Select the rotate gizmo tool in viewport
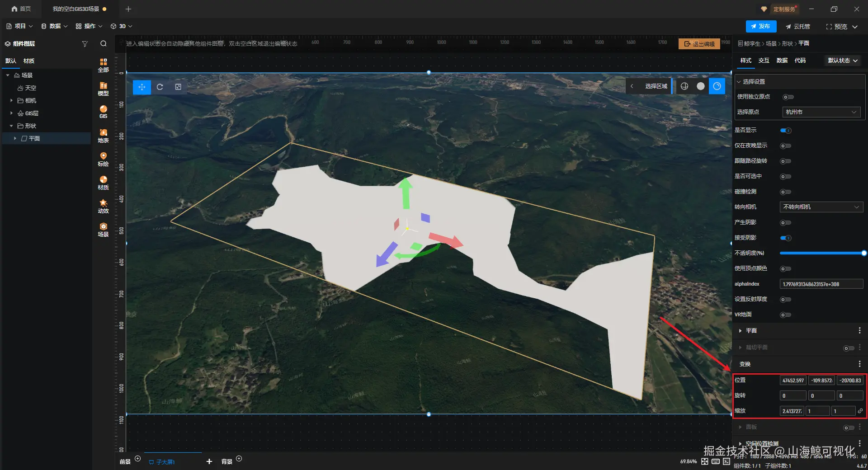 pos(160,87)
